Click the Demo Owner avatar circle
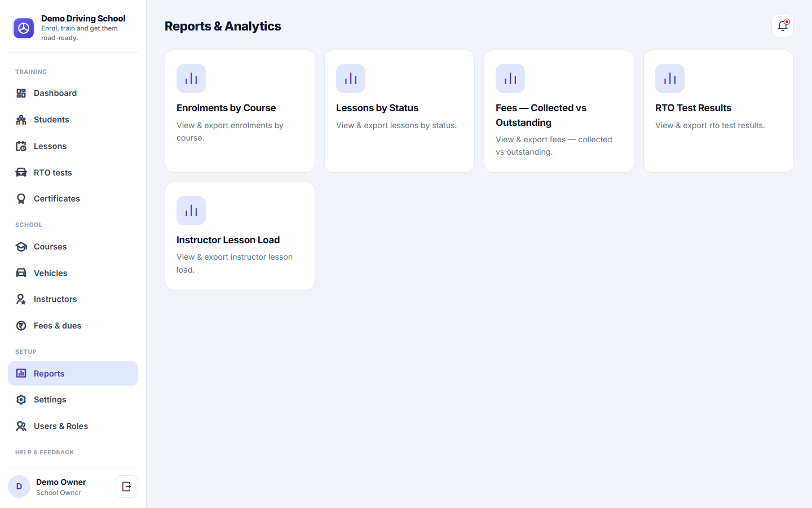 19,487
